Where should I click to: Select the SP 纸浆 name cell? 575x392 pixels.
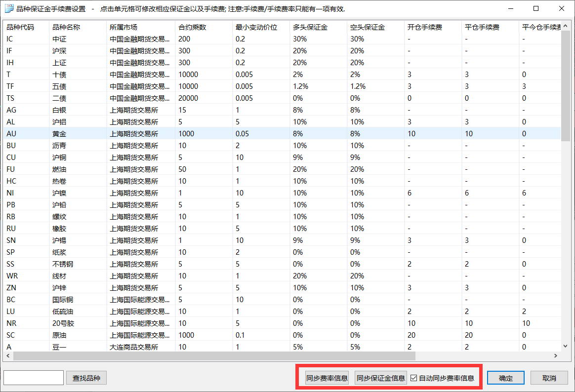(x=78, y=252)
